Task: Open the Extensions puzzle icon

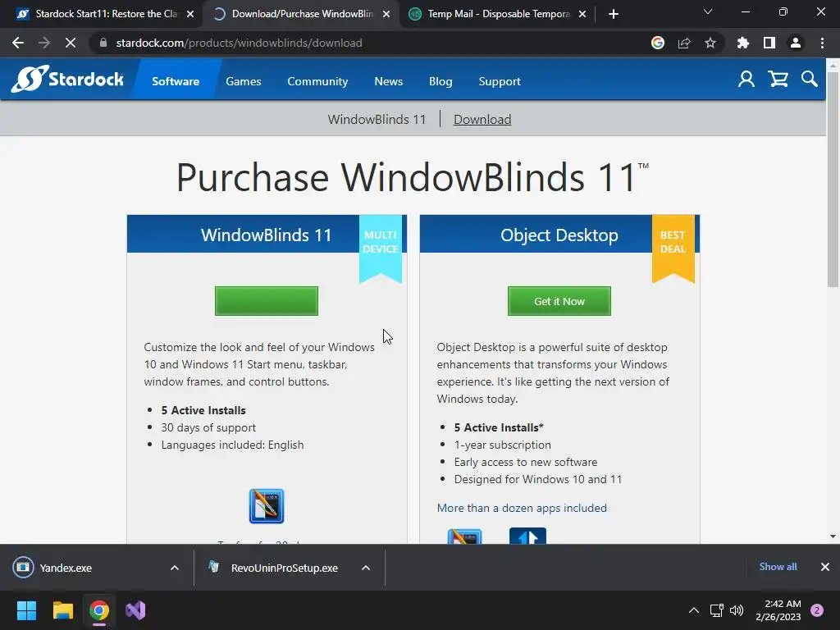Action: point(743,43)
